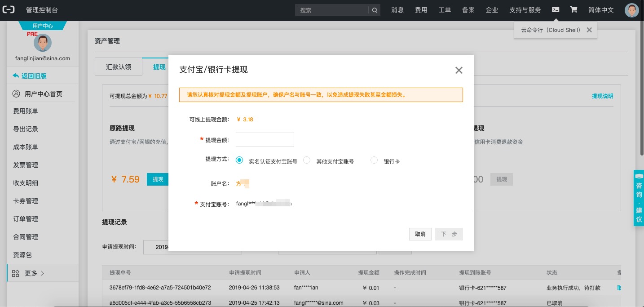Select 实名认证支付宝账号 radio button

239,160
